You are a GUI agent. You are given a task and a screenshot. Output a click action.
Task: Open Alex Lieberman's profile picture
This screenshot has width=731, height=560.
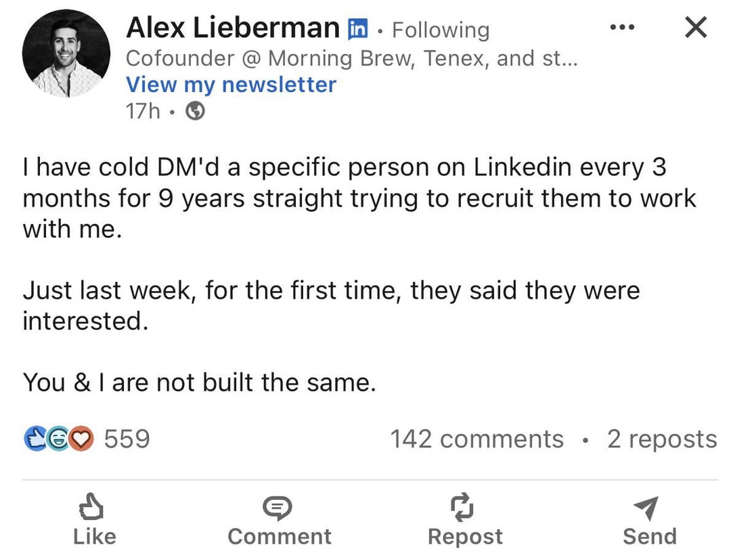point(66,53)
